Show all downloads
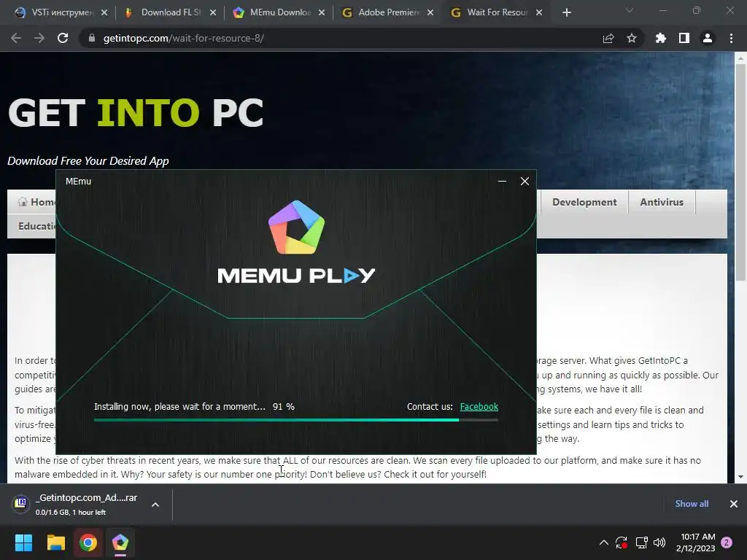 point(692,504)
